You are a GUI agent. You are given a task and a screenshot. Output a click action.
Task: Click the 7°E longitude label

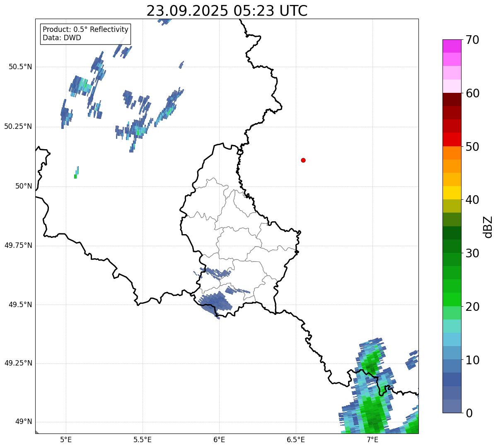coord(372,440)
